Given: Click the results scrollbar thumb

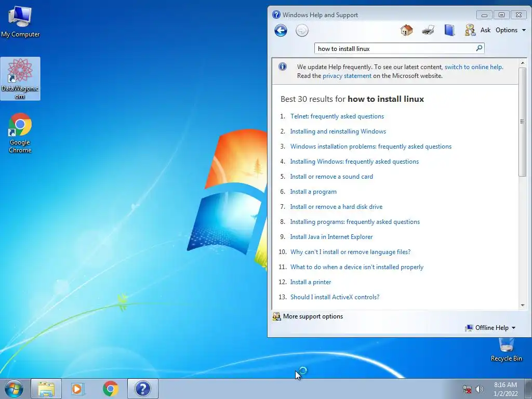Looking at the screenshot, I should (523, 122).
